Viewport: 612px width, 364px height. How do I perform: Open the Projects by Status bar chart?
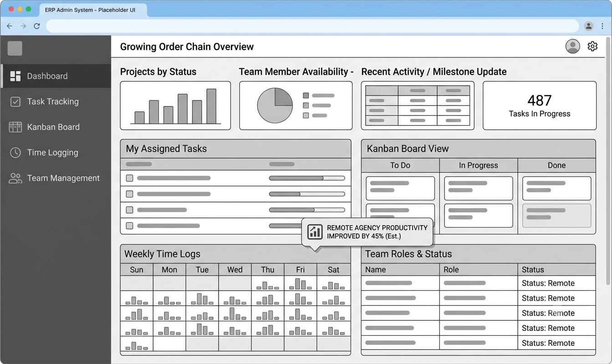[175, 106]
